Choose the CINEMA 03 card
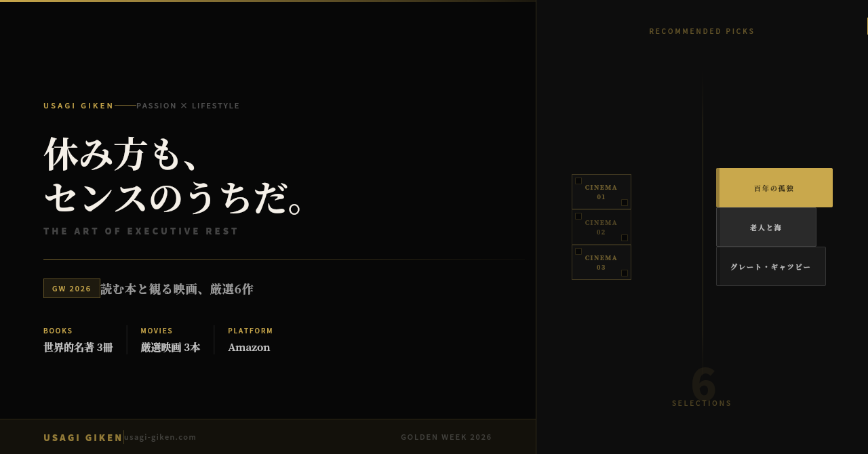 tap(601, 262)
